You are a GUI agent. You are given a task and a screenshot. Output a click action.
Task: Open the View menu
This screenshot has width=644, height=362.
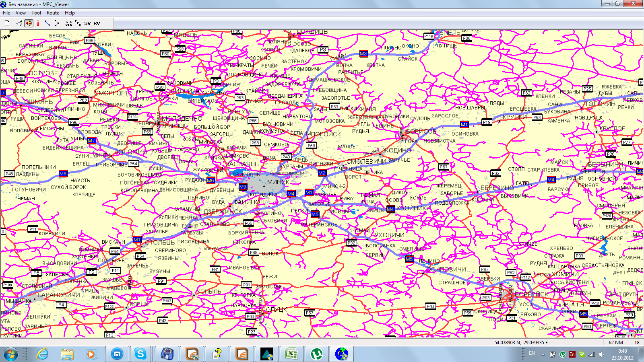click(21, 13)
